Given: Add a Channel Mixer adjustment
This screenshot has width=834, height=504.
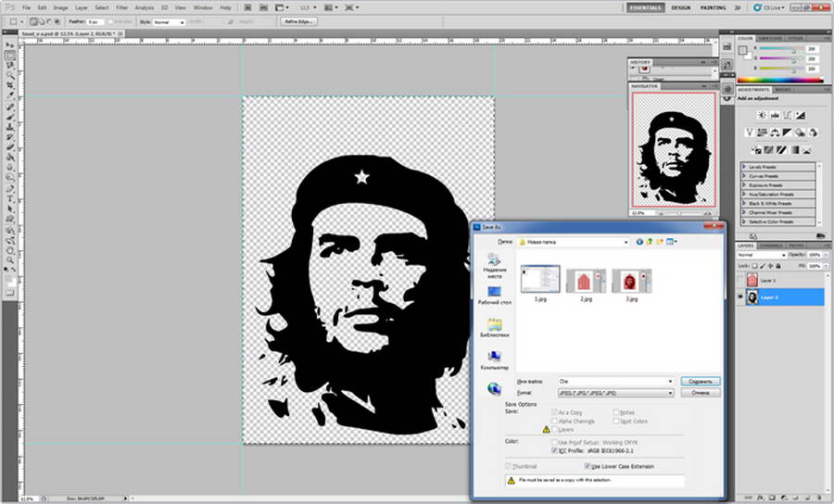Looking at the screenshot, I should point(813,132).
